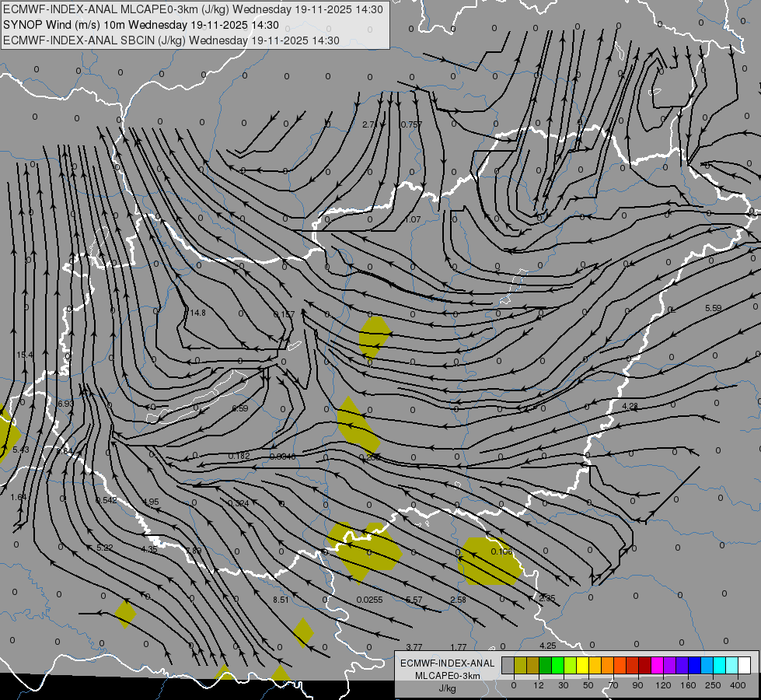Click the 5.59 value on right side
This screenshot has width=761, height=700.
click(x=714, y=308)
